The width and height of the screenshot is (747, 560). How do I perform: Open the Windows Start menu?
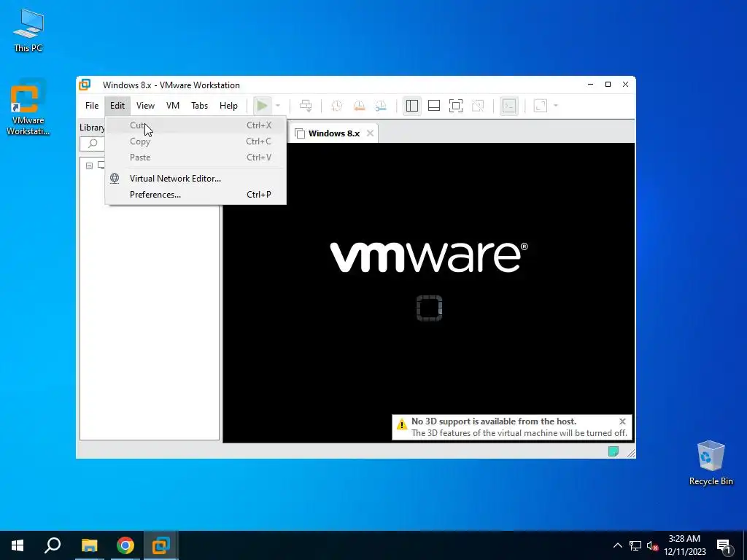[x=18, y=545]
